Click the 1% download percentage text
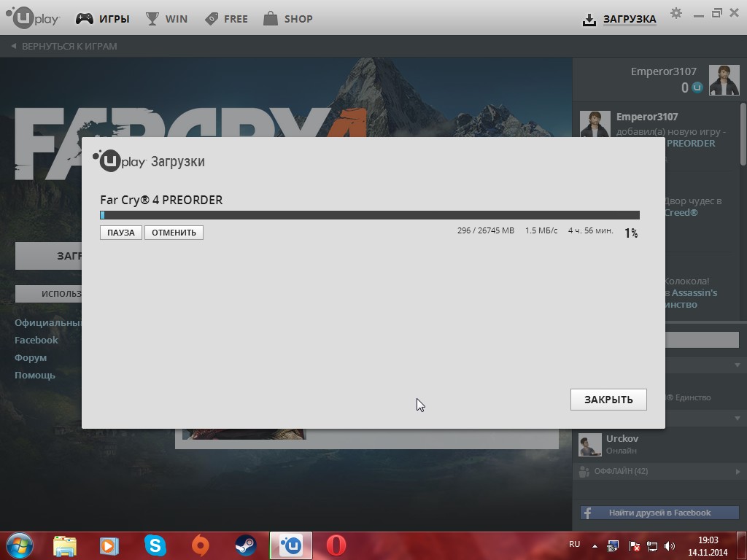Image resolution: width=747 pixels, height=560 pixels. coord(631,233)
